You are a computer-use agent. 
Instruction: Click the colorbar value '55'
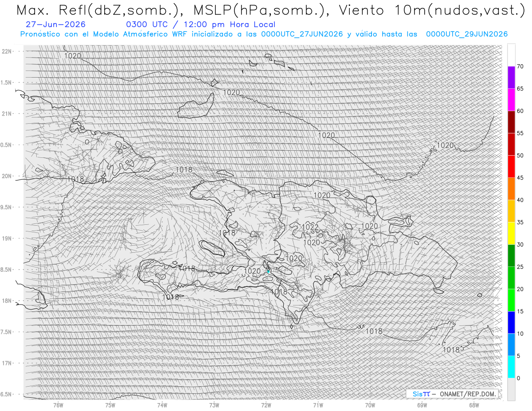coord(520,133)
